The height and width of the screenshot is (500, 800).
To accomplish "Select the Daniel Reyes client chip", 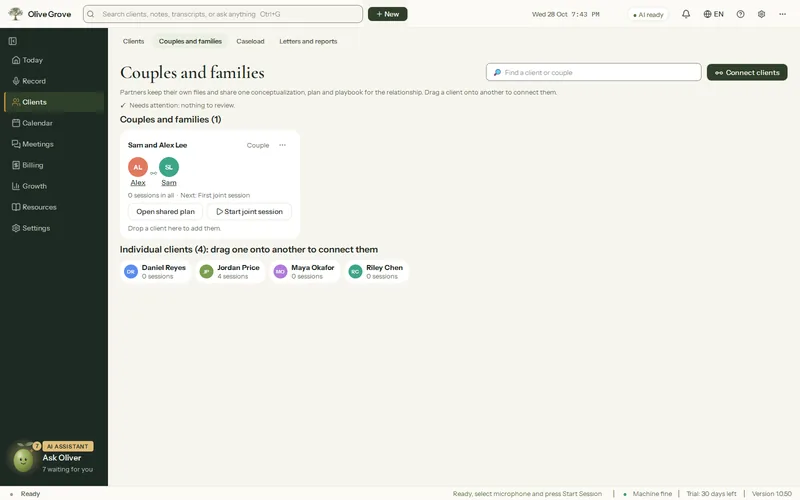I will point(155,271).
